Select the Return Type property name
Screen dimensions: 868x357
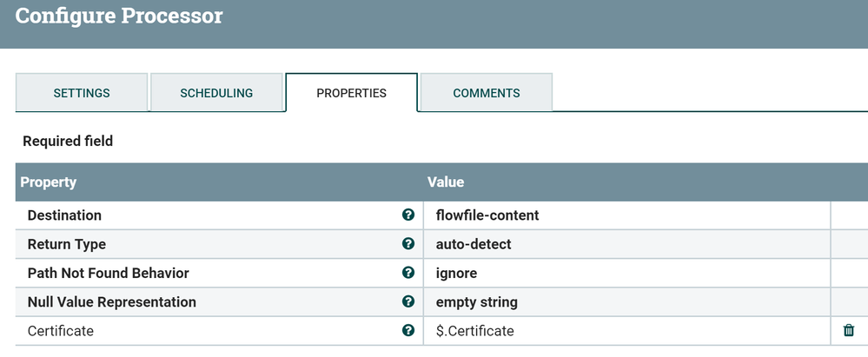pyautogui.click(x=66, y=244)
